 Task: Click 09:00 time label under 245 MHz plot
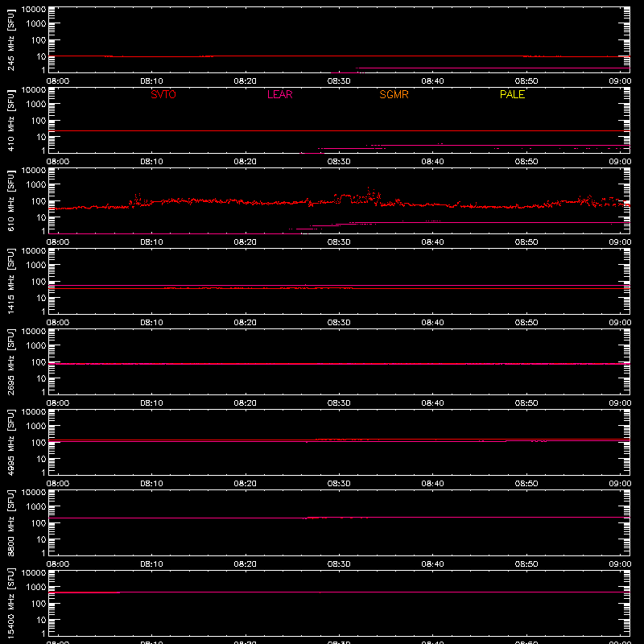[620, 81]
